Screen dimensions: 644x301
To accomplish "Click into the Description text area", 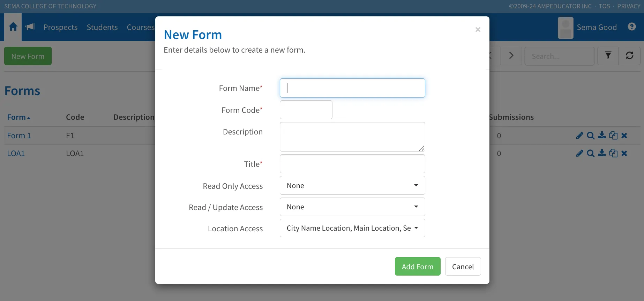I will click(352, 137).
